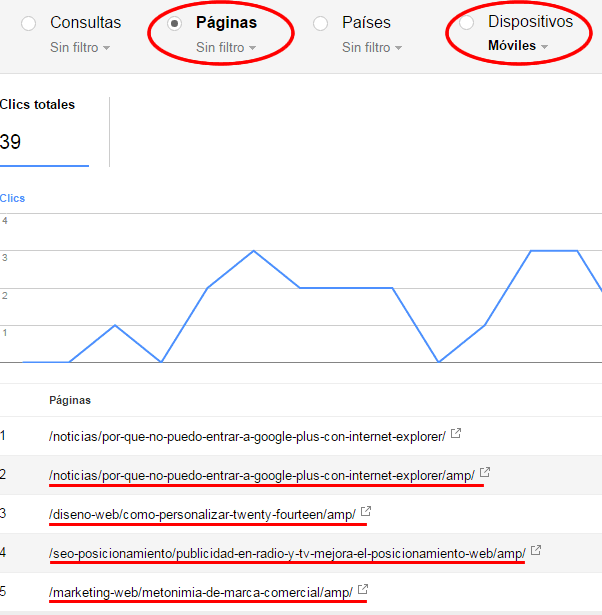Click the Clics totales metric card
This screenshot has height=615, width=602.
44,132
